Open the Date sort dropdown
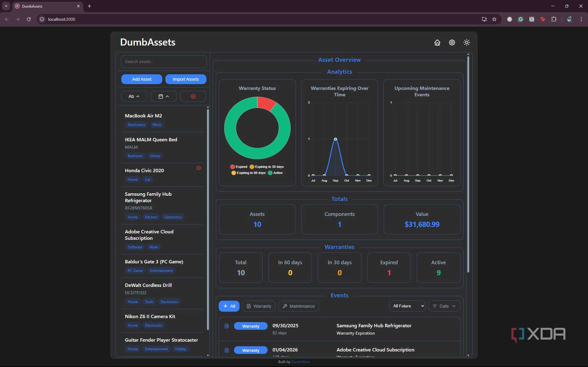588x367 pixels. [x=444, y=306]
